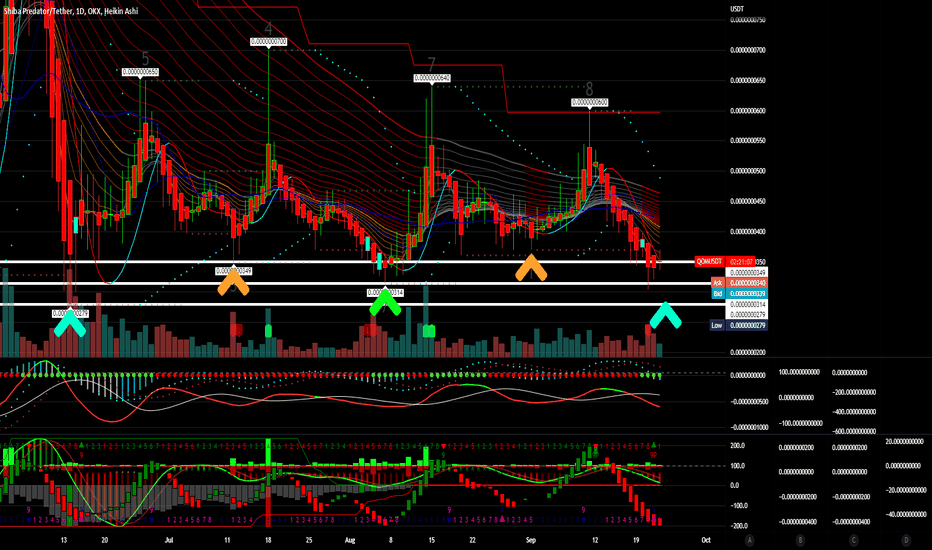Select wave number 8 label
This screenshot has width=932, height=550.
pyautogui.click(x=589, y=89)
